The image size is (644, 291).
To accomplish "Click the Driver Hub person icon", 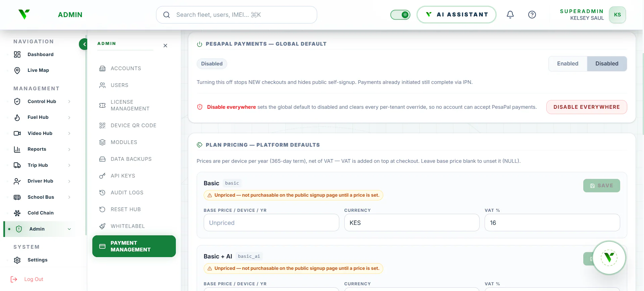I will pos(17,181).
